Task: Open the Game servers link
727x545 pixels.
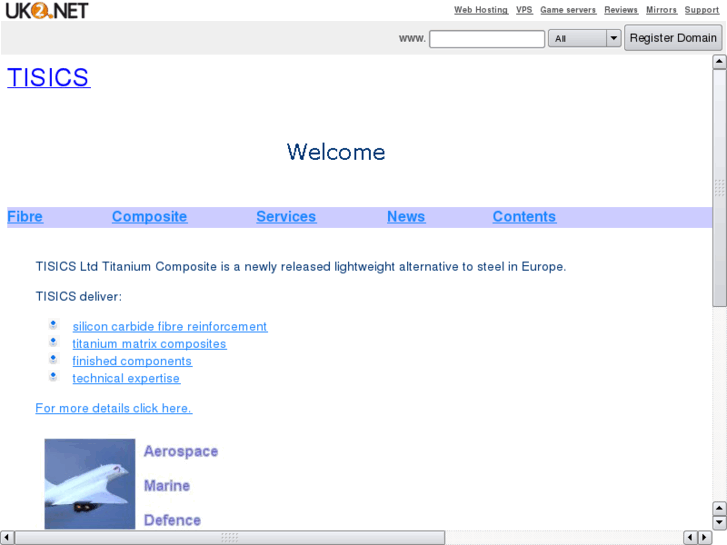Action: tap(568, 10)
